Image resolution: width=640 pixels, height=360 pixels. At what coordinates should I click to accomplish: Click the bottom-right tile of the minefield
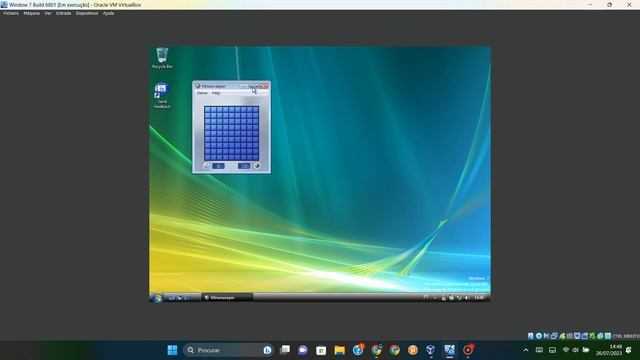[x=256, y=158]
